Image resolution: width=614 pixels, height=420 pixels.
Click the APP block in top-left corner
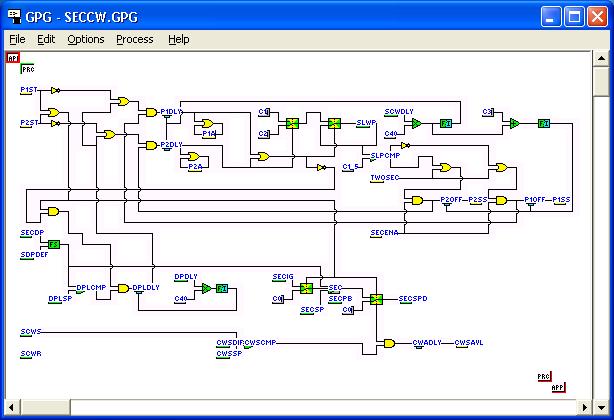click(13, 58)
